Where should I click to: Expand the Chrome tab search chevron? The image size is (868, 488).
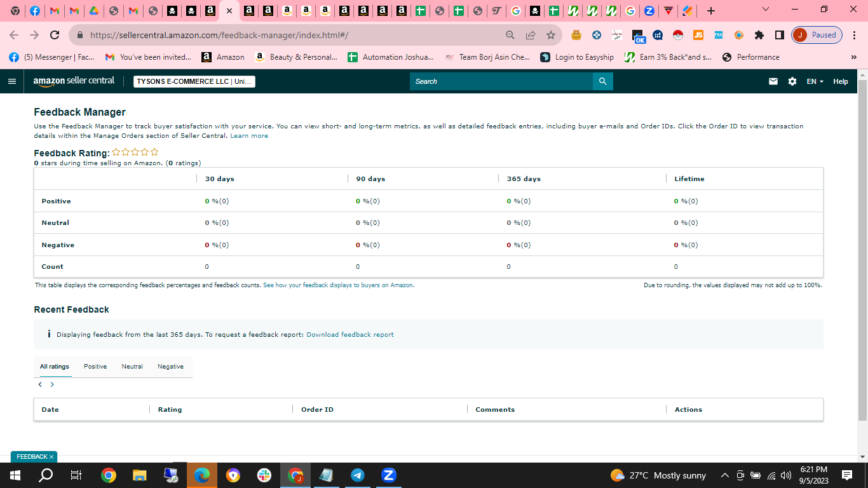pyautogui.click(x=765, y=10)
